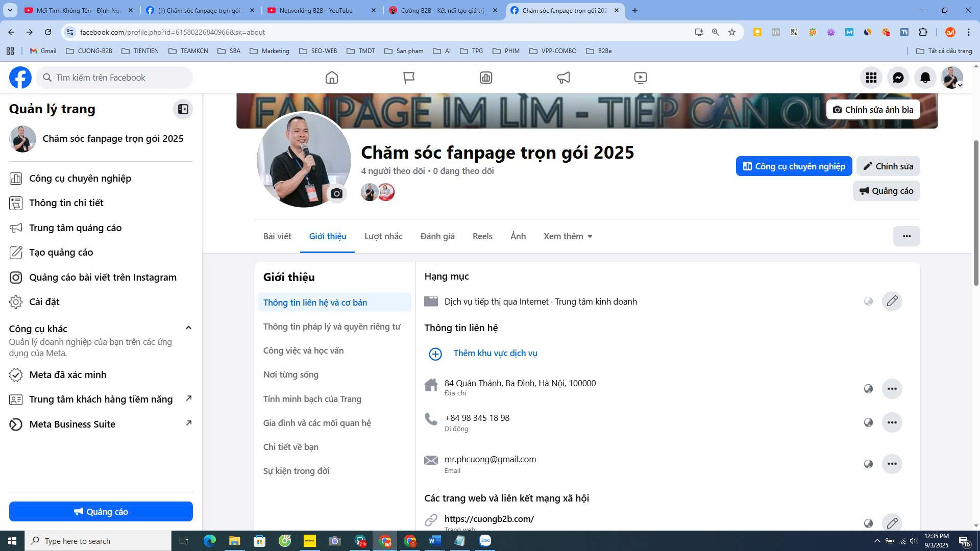Switch to Networking B2B YouTube browser tab
980x551 pixels.
pyautogui.click(x=322, y=10)
